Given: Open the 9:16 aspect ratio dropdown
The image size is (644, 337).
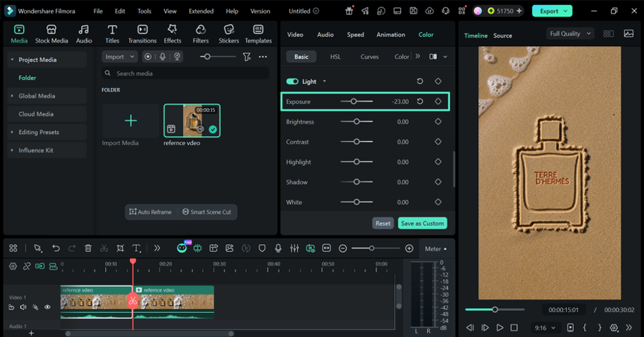Looking at the screenshot, I should click(545, 327).
